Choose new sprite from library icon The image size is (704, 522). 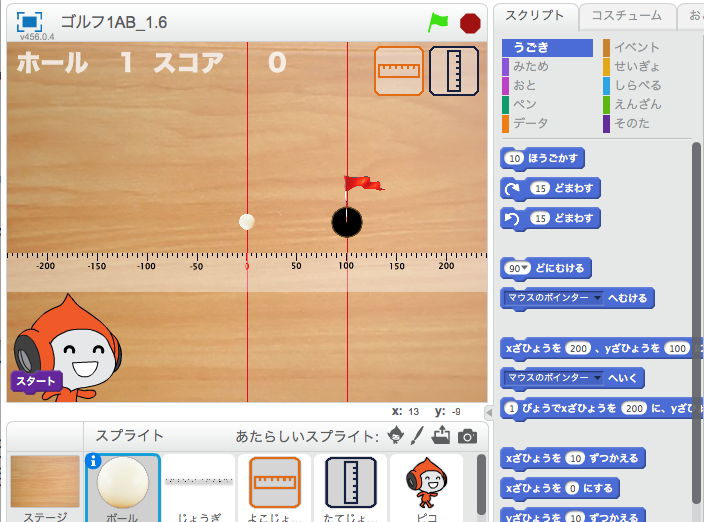396,435
